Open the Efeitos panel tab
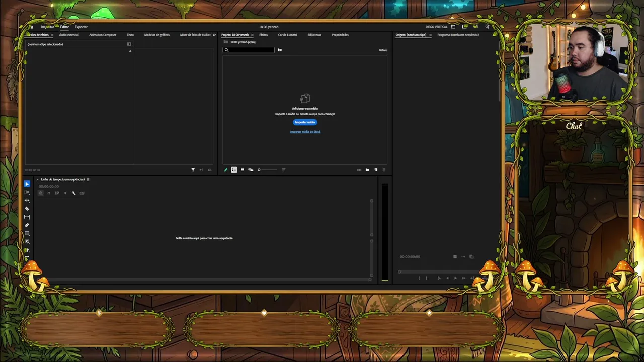The image size is (644, 362). (x=263, y=35)
